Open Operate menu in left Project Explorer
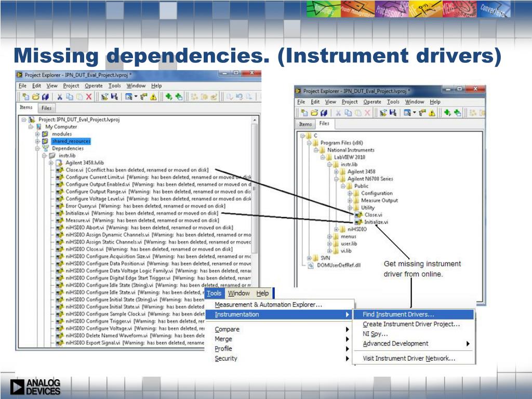The height and width of the screenshot is (399, 532). click(94, 86)
